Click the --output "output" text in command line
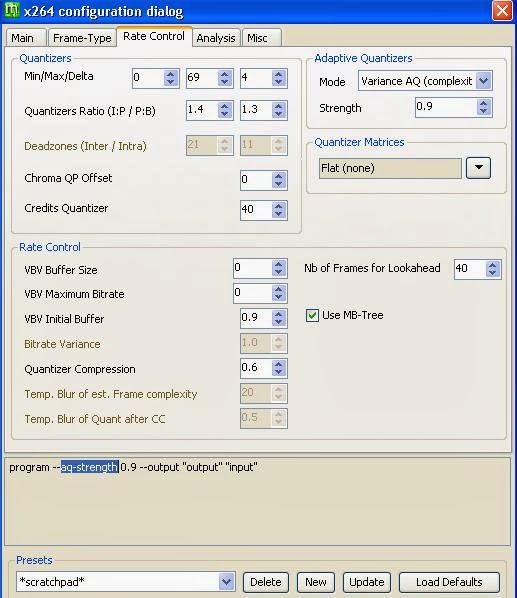Image resolution: width=517 pixels, height=598 pixels. point(181,467)
